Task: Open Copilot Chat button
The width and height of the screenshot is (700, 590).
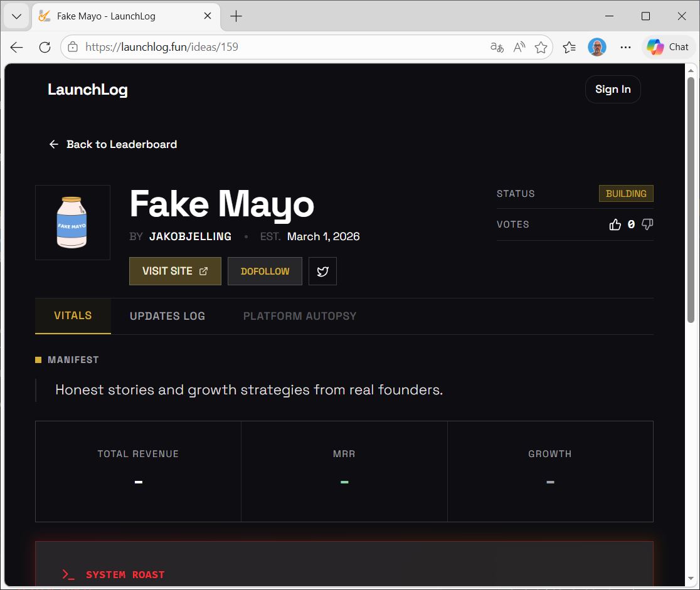Action: pyautogui.click(x=668, y=47)
